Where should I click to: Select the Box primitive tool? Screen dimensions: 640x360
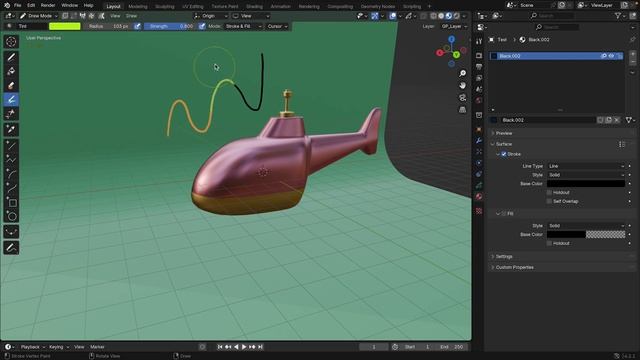(x=11, y=202)
